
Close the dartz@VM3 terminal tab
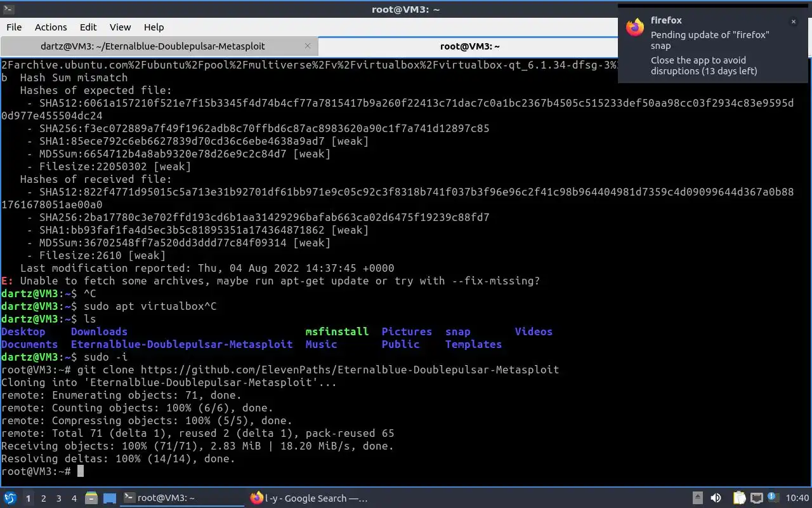(x=308, y=46)
